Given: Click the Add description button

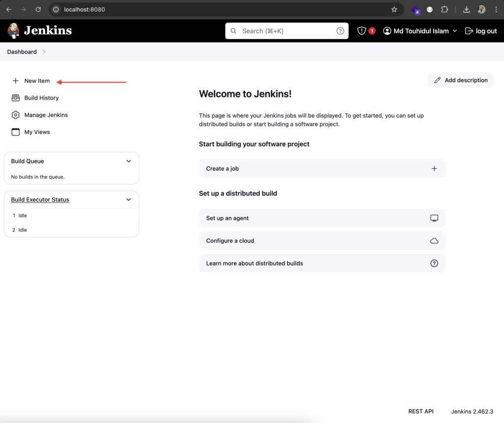Looking at the screenshot, I should tap(461, 80).
